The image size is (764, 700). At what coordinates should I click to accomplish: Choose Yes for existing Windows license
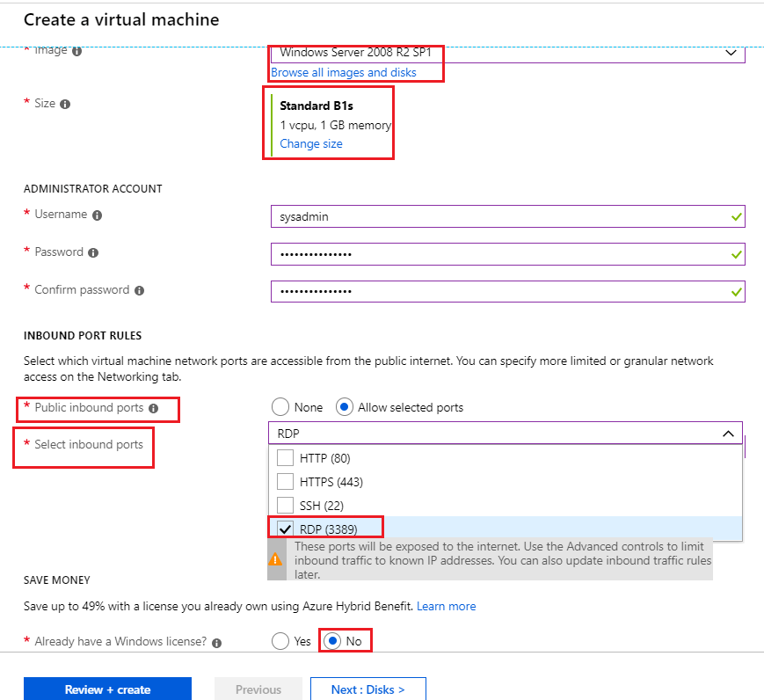click(x=280, y=641)
